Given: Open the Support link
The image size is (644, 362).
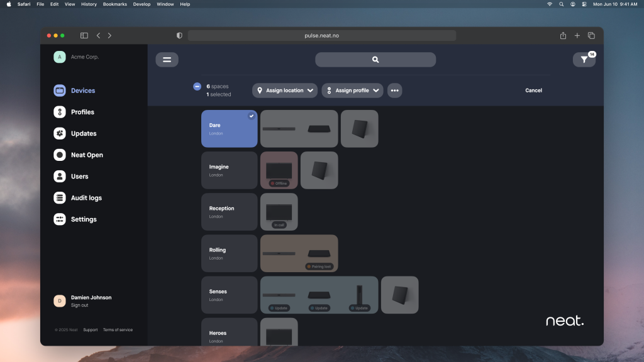Looking at the screenshot, I should 91,329.
